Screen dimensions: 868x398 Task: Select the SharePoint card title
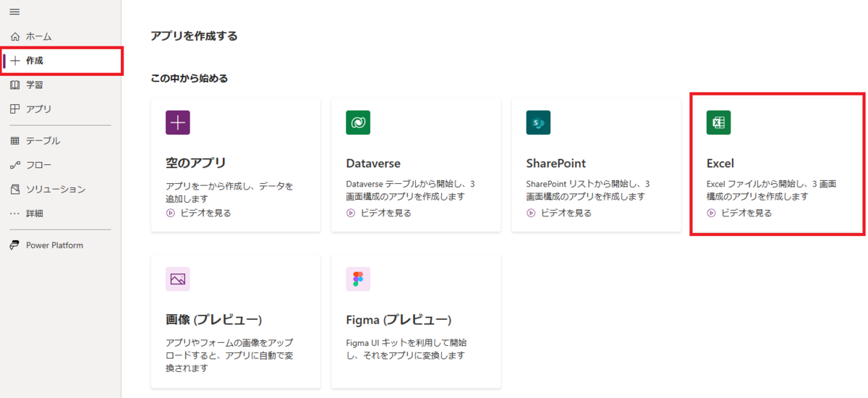(x=556, y=164)
